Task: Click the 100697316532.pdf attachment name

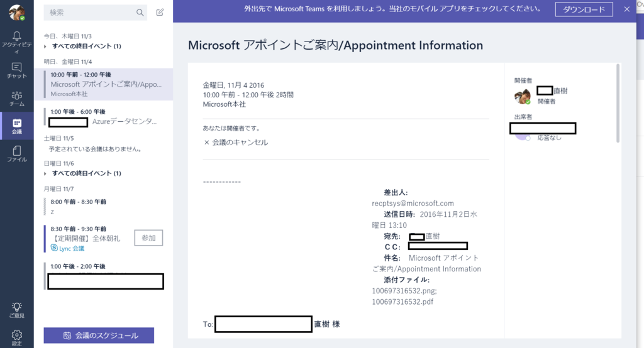Action: coord(402,302)
